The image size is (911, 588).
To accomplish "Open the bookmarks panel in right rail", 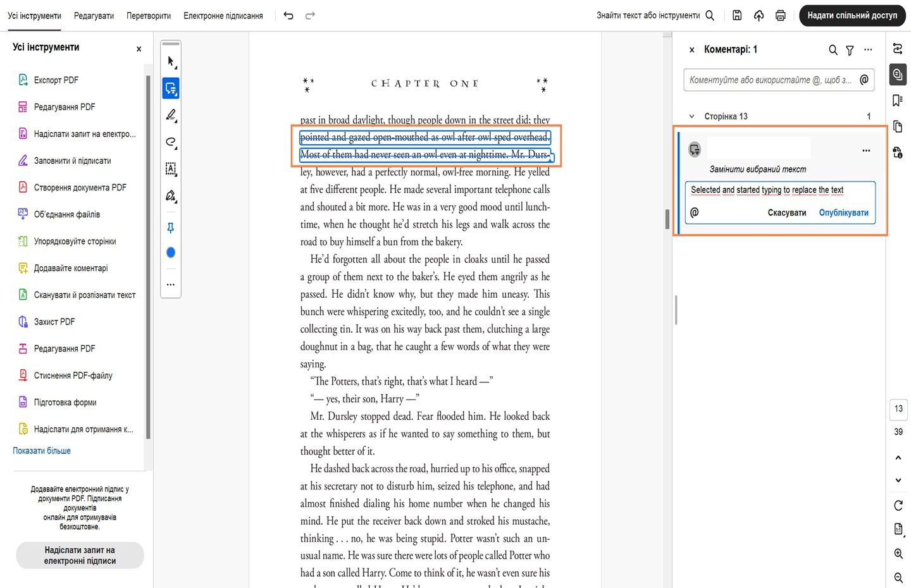I will [x=898, y=101].
